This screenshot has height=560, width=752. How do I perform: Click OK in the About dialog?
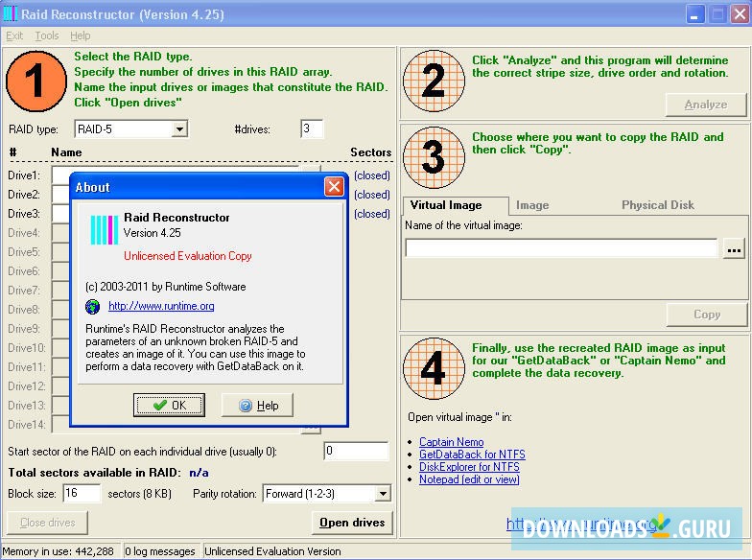point(169,405)
